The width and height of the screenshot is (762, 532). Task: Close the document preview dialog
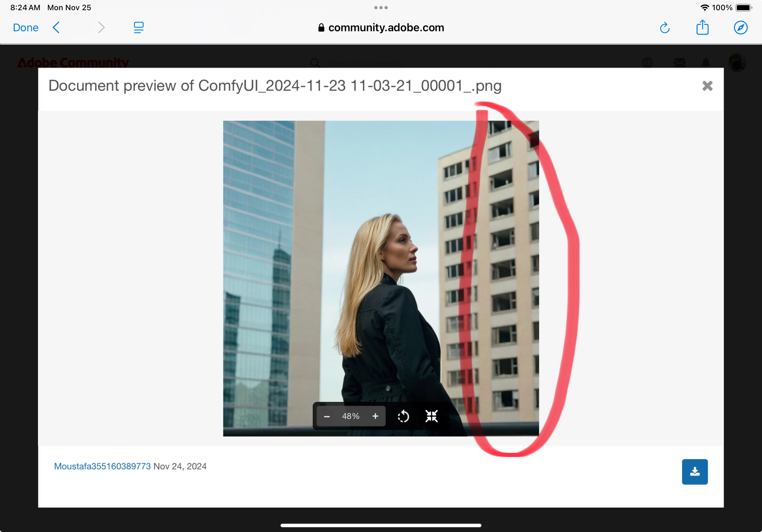click(x=707, y=86)
